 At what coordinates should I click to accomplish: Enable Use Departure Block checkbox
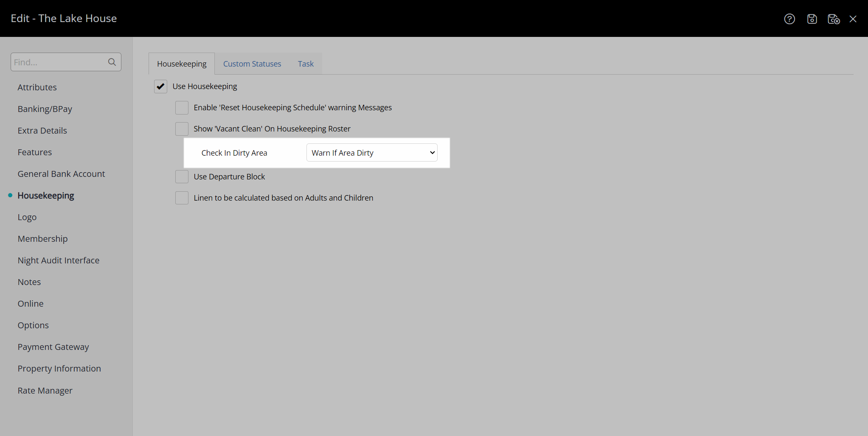pyautogui.click(x=182, y=177)
